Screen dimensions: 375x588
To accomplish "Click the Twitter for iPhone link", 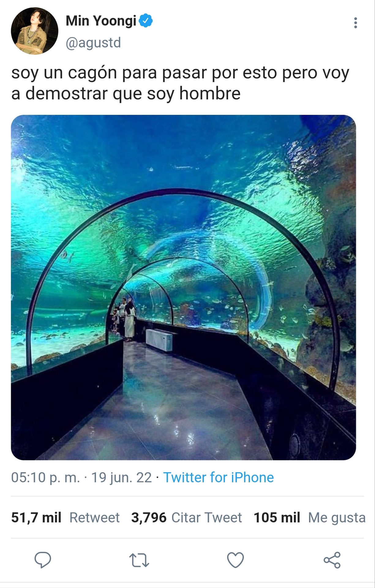I will pos(219,477).
